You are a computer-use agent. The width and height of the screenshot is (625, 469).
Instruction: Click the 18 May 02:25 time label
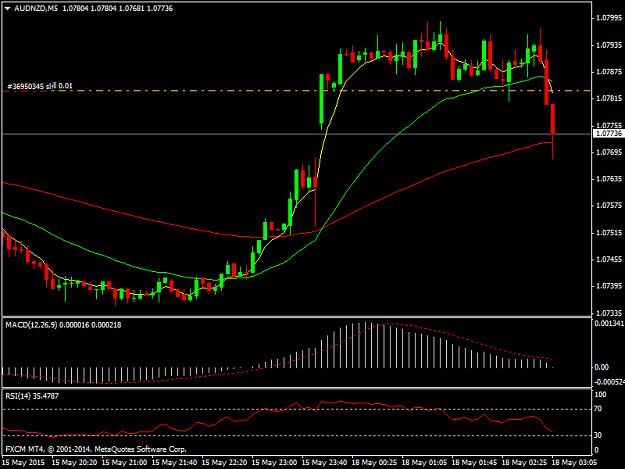coord(524,463)
